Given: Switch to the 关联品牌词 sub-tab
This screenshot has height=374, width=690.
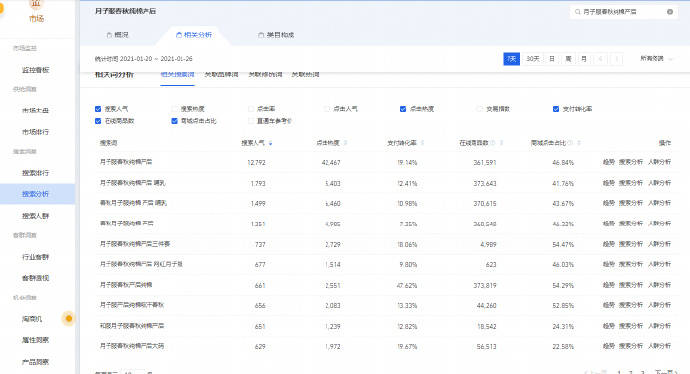Looking at the screenshot, I should pyautogui.click(x=221, y=74).
